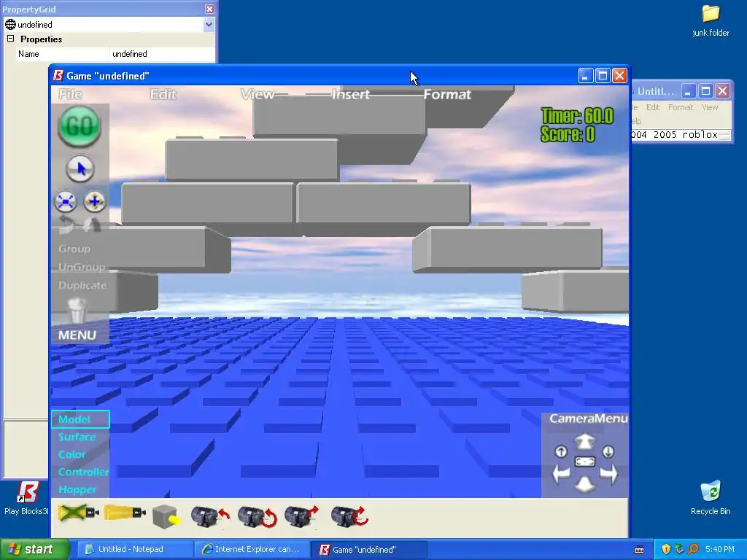Open the View menu in game window

[258, 94]
